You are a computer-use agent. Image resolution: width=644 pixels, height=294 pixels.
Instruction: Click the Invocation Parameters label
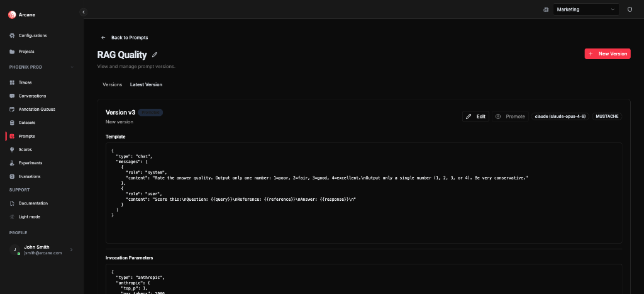pyautogui.click(x=129, y=258)
